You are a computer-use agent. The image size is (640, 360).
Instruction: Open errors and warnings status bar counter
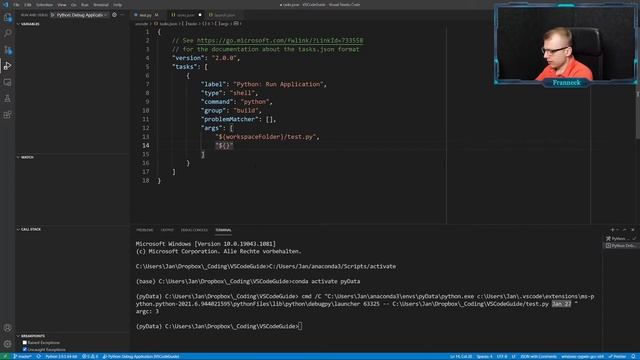tap(90, 356)
